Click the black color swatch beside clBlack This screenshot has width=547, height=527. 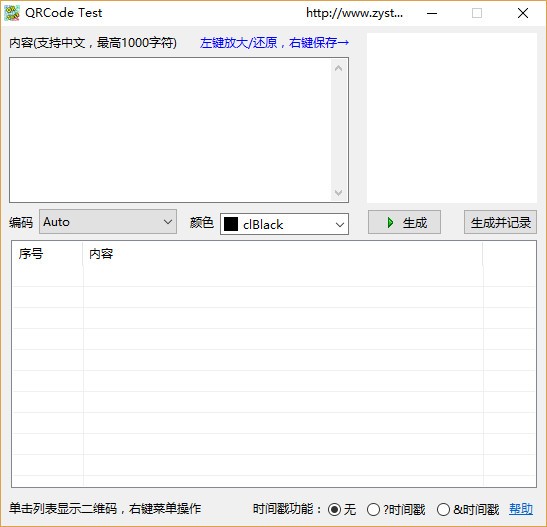tap(231, 224)
